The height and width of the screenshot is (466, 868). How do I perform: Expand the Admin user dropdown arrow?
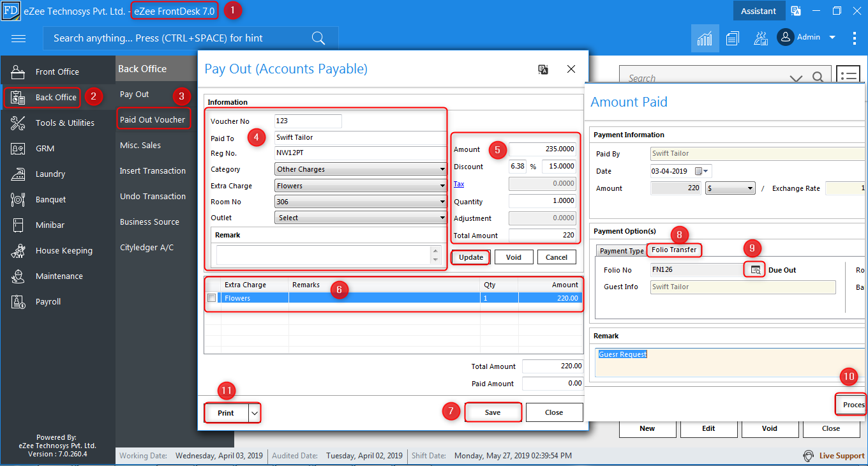click(832, 38)
